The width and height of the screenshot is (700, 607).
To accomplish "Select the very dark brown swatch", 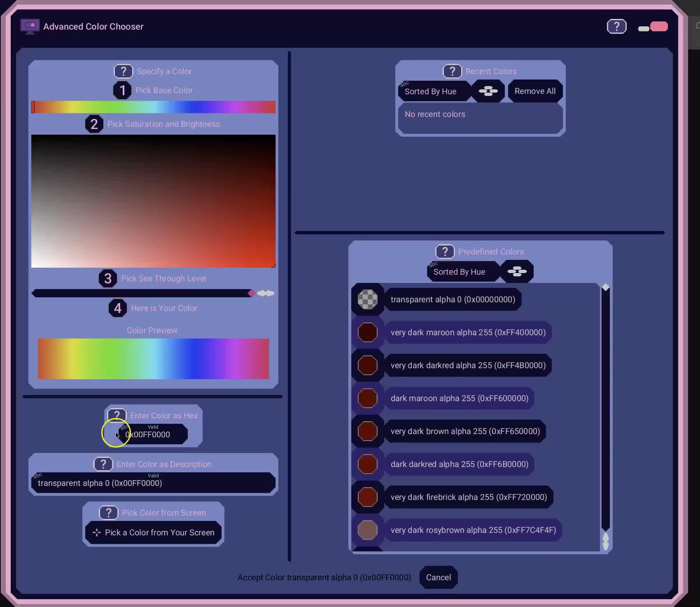I will click(368, 431).
